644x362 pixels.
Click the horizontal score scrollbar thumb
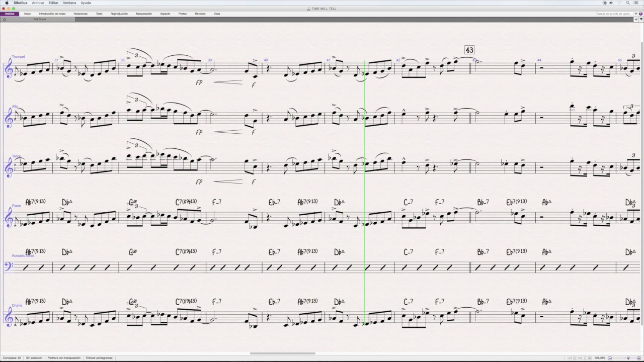282,353
